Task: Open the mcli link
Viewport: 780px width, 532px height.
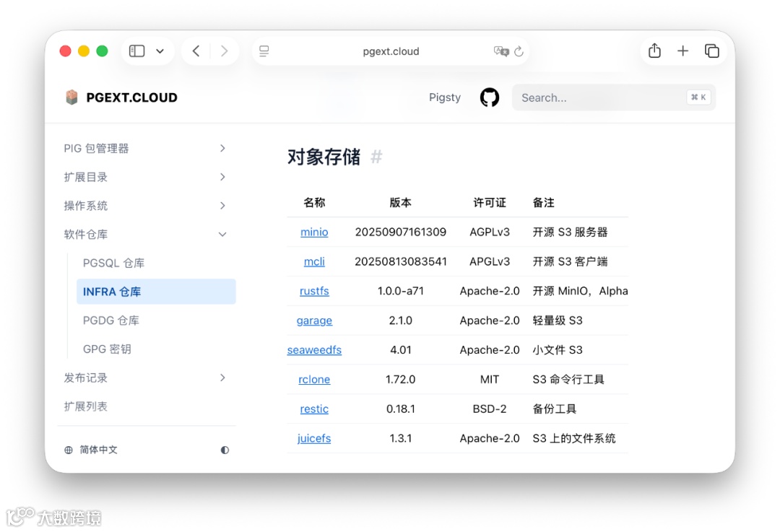Action: [314, 261]
